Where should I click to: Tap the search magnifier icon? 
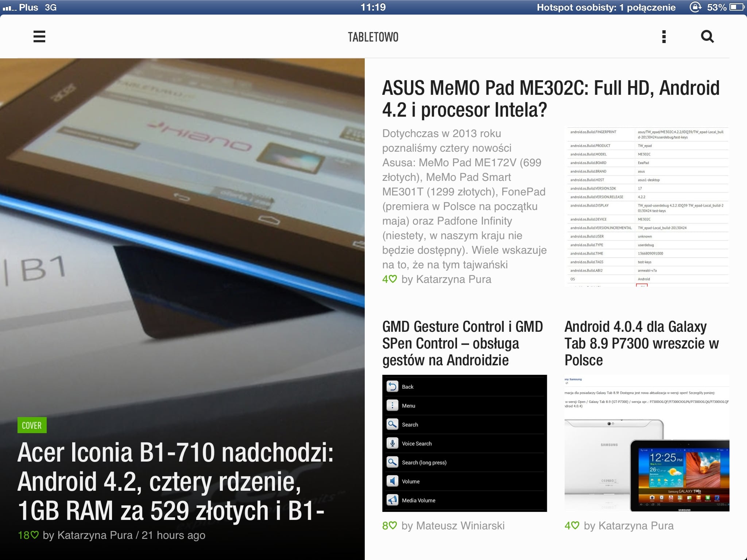click(707, 36)
